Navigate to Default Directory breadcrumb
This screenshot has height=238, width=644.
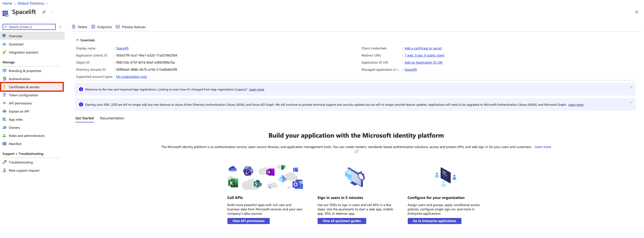click(31, 3)
